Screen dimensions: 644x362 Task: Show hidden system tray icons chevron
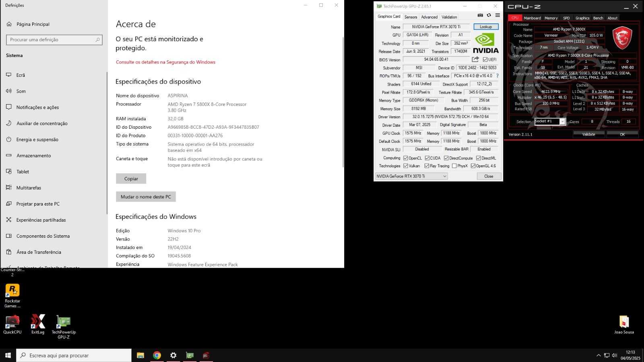click(x=599, y=355)
